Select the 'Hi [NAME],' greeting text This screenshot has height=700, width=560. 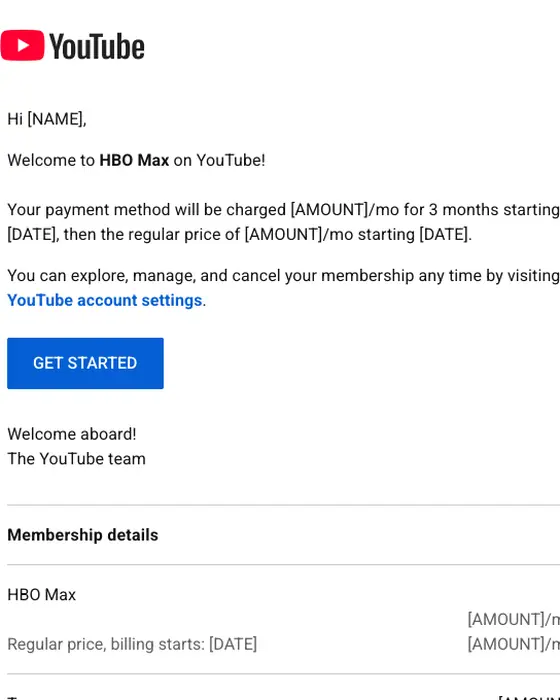pos(47,119)
